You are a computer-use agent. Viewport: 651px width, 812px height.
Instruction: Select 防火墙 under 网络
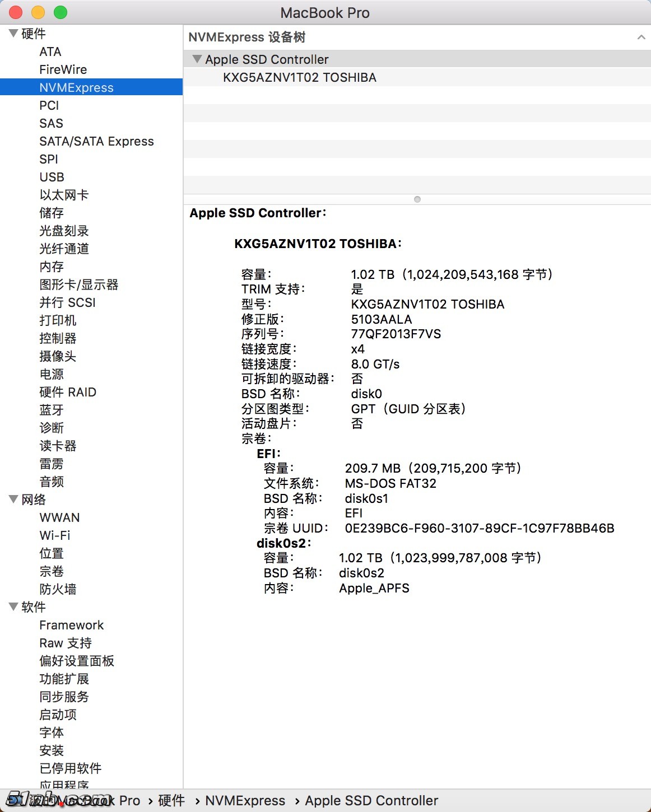pyautogui.click(x=57, y=589)
